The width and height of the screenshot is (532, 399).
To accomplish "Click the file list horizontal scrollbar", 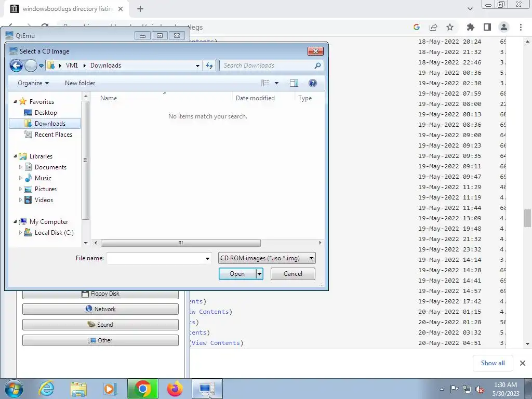I will coord(180,243).
